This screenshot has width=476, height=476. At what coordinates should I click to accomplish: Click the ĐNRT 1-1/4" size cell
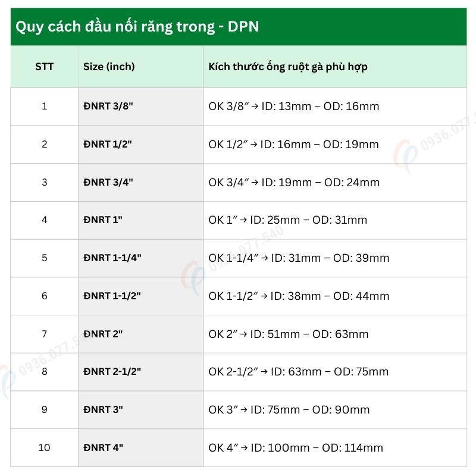[112, 258]
